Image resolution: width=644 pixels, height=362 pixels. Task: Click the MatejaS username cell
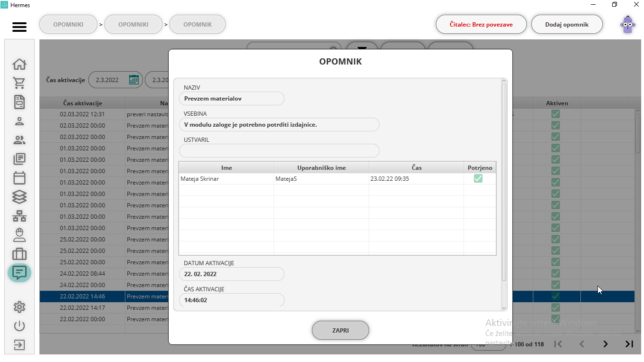tap(322, 179)
